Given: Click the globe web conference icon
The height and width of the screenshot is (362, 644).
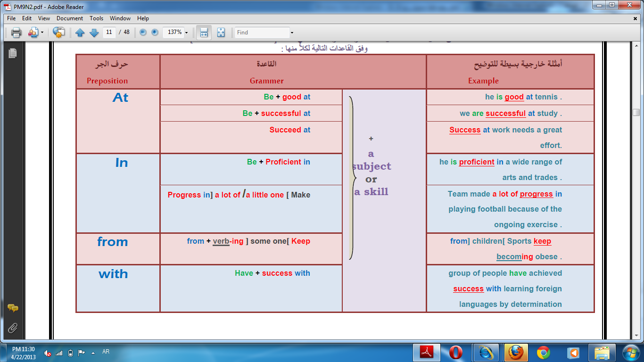Looking at the screenshot, I should [59, 33].
